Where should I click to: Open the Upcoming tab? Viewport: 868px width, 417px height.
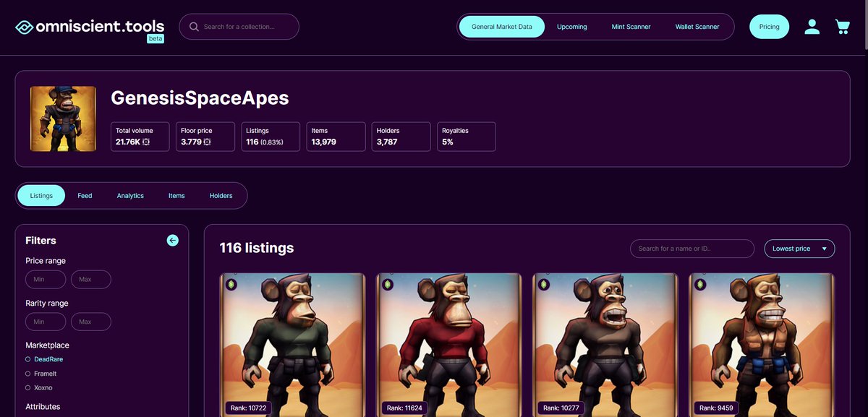[x=571, y=27]
